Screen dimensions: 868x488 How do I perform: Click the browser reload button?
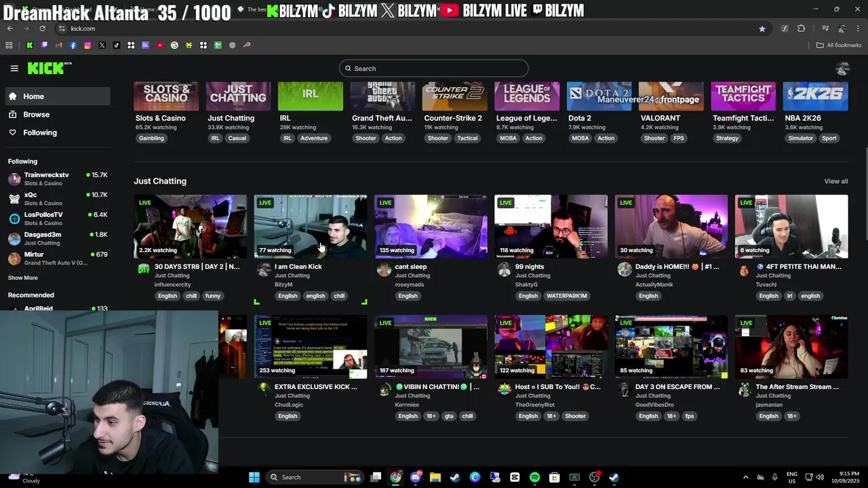point(42,28)
